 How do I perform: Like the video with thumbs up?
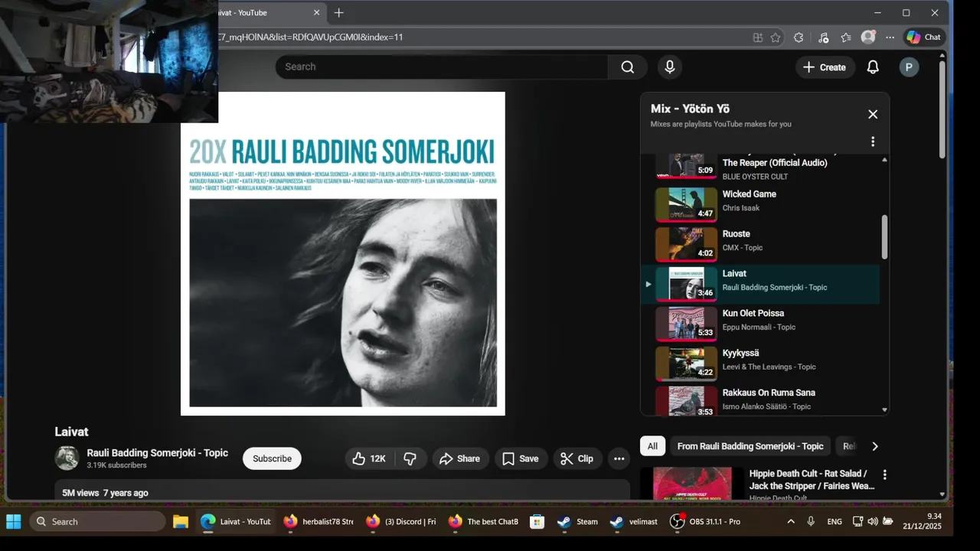[368, 458]
